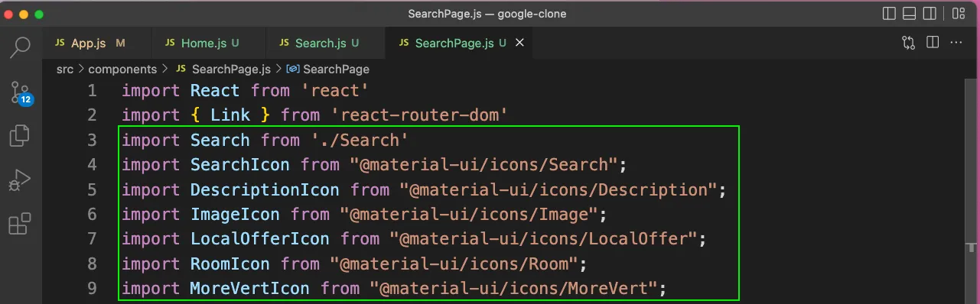Switch to the Home.js tab
Image resolution: width=980 pixels, height=304 pixels.
pos(209,44)
